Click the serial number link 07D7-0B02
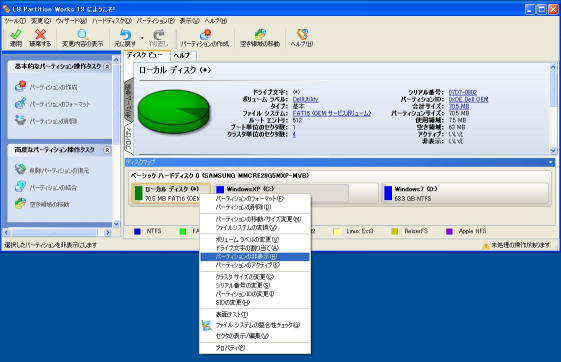This screenshot has width=561, height=362. point(463,93)
